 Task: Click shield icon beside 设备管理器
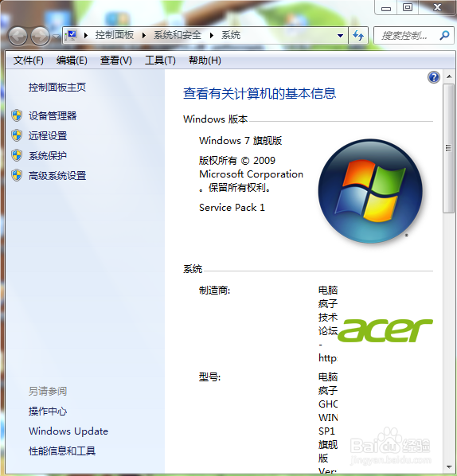point(17,115)
